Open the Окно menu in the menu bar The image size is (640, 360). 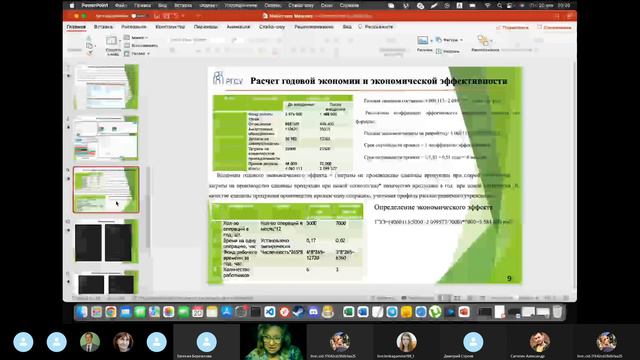coord(327,6)
